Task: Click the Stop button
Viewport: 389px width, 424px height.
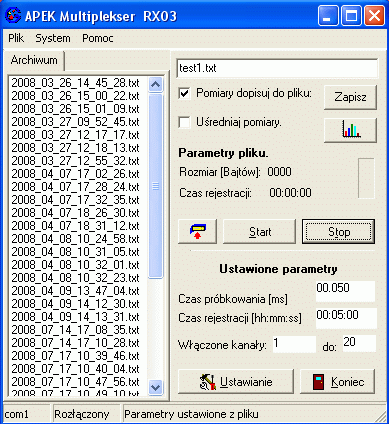Action: (x=338, y=231)
